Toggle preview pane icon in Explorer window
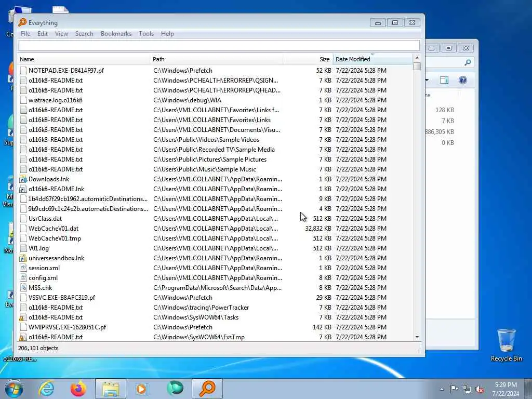The height and width of the screenshot is (399, 532). tap(444, 80)
